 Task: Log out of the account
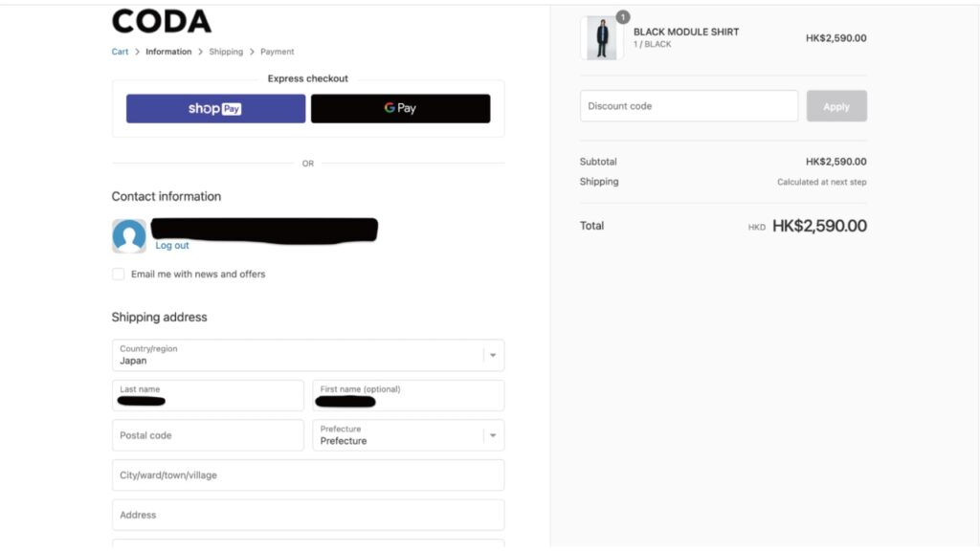172,246
